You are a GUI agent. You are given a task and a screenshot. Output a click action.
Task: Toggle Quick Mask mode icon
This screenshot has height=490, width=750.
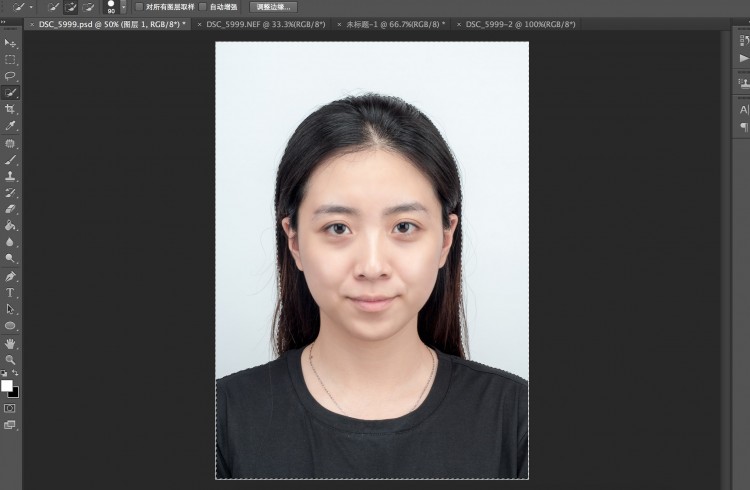tap(10, 408)
